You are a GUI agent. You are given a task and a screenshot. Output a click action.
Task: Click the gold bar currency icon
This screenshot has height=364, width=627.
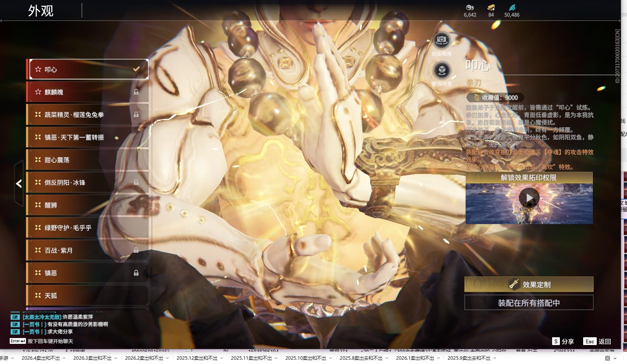pyautogui.click(x=491, y=7)
